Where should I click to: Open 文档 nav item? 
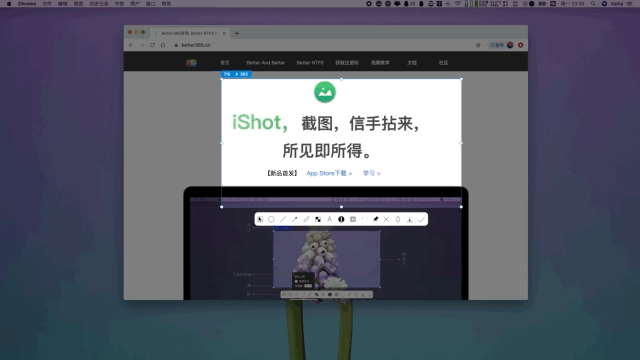pyautogui.click(x=412, y=63)
